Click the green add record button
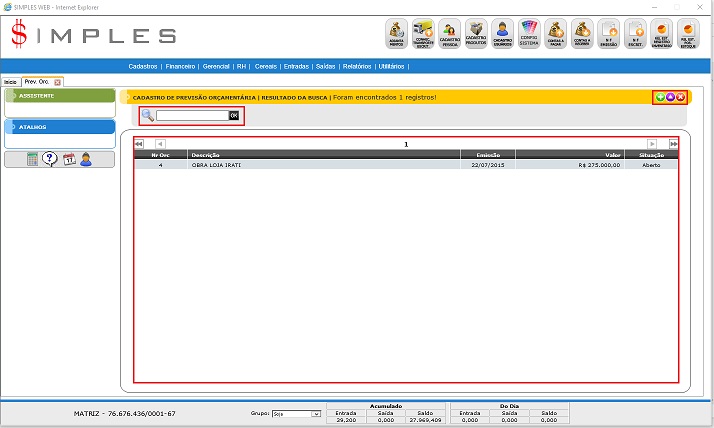Viewport: 714px width, 428px height. point(660,97)
